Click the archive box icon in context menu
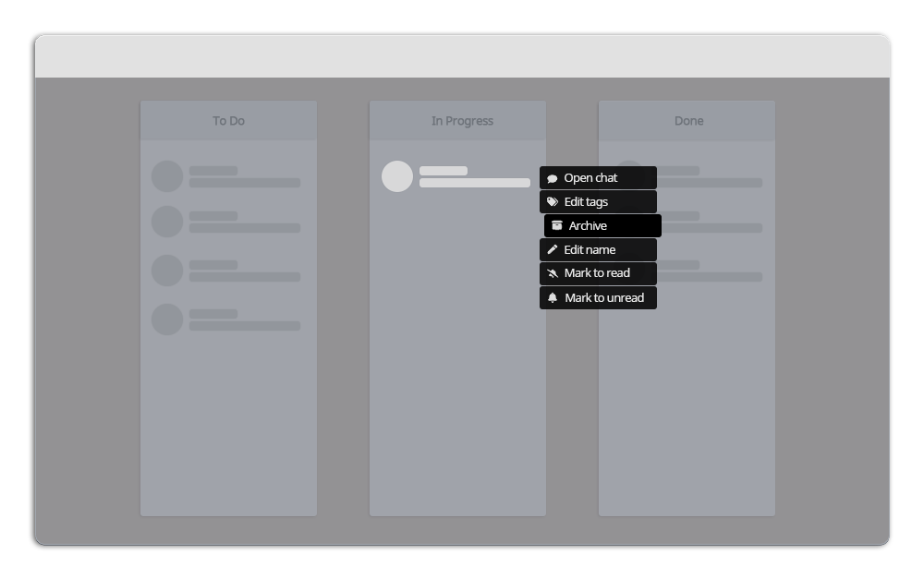 click(x=557, y=225)
